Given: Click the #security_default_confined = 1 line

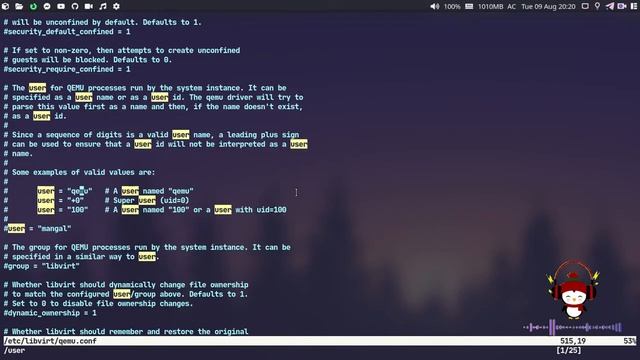Looking at the screenshot, I should point(67,31).
